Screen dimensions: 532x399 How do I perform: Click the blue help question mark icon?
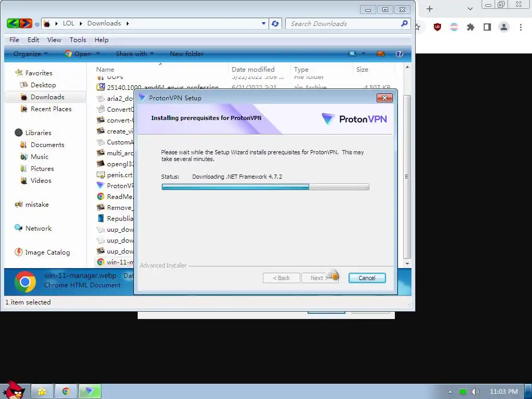(x=400, y=54)
